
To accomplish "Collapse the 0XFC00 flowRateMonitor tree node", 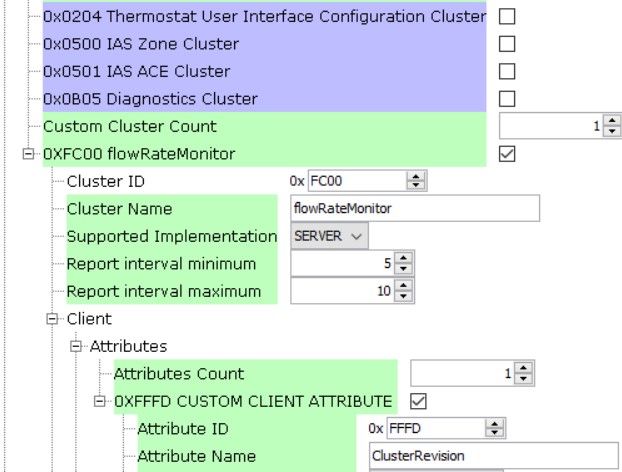I will click(28, 154).
